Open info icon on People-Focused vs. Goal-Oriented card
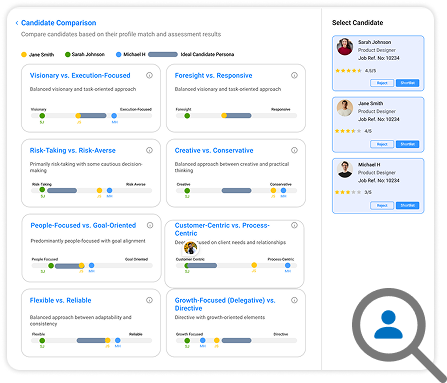 [150, 225]
